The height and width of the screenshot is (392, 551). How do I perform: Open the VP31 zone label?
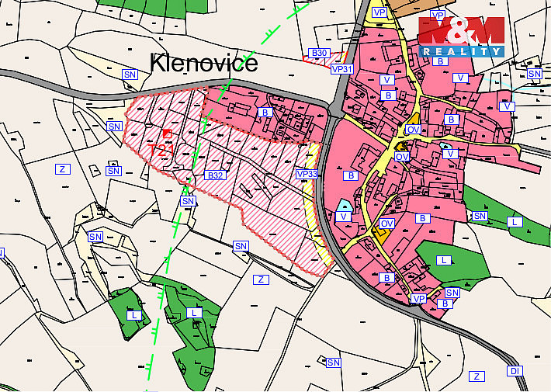tap(342, 69)
